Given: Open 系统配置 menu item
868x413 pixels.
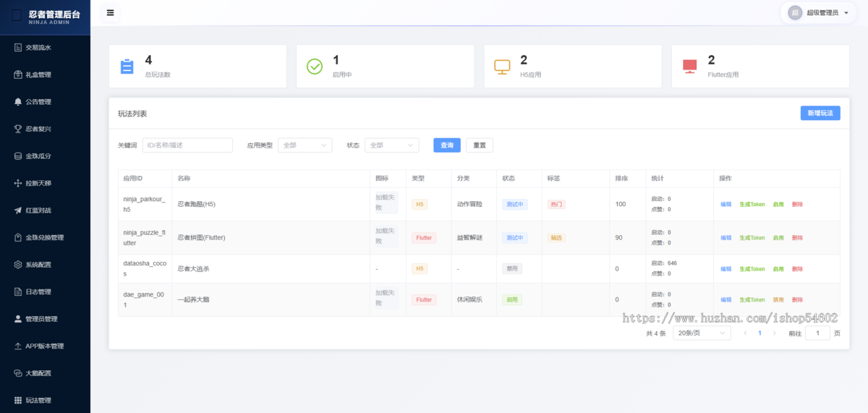Looking at the screenshot, I should tap(45, 265).
